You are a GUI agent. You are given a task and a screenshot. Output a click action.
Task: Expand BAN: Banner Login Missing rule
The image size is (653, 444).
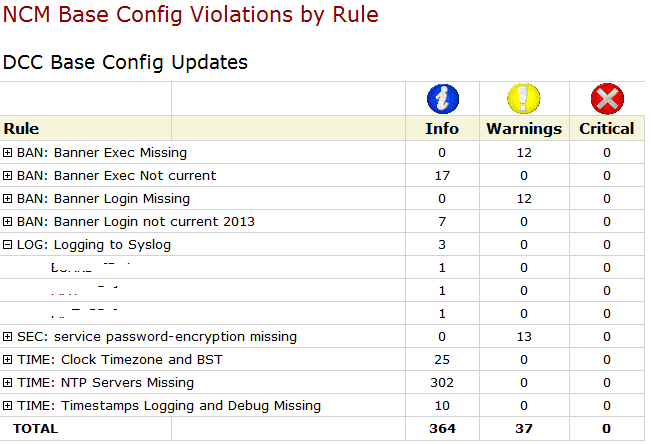coord(7,198)
